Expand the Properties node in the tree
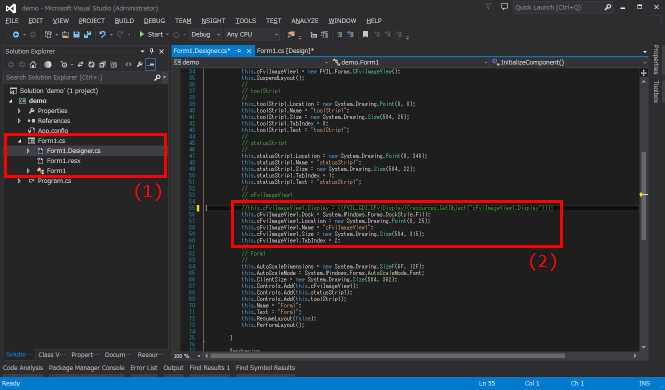The image size is (665, 390). pyautogui.click(x=19, y=111)
